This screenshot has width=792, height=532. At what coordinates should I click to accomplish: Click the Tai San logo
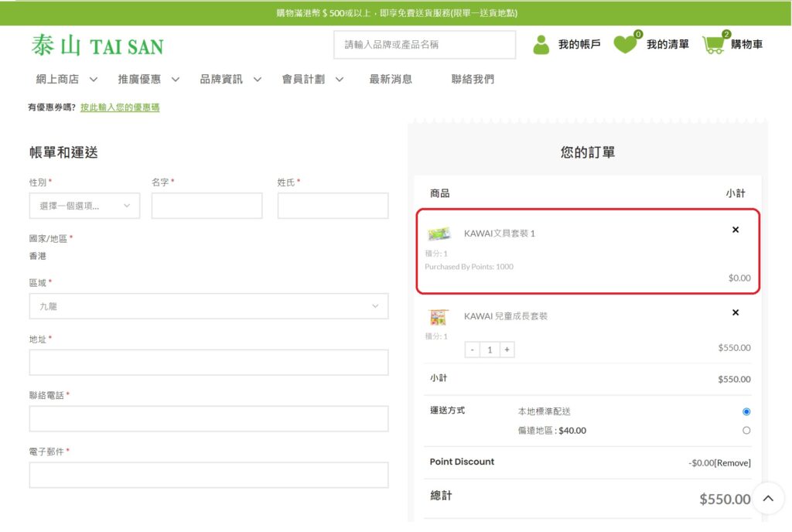click(x=97, y=45)
